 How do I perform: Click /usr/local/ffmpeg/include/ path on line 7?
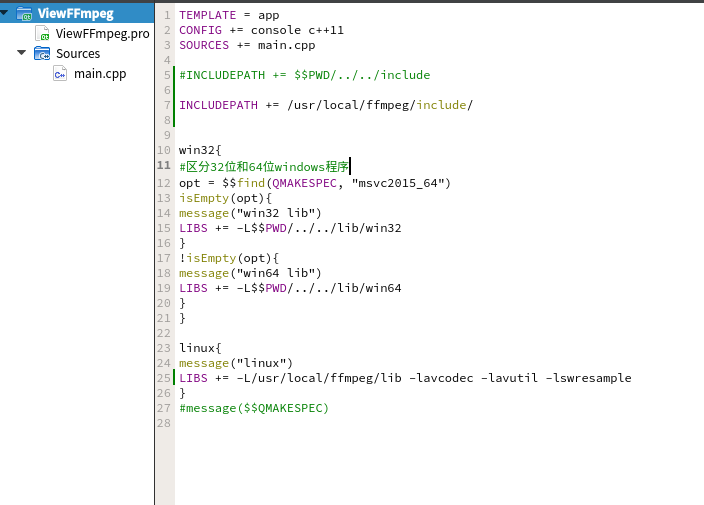pos(380,105)
